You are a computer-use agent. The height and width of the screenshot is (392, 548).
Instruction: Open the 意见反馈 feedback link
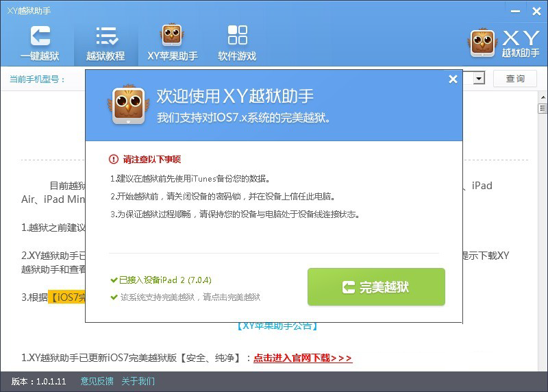point(97,381)
